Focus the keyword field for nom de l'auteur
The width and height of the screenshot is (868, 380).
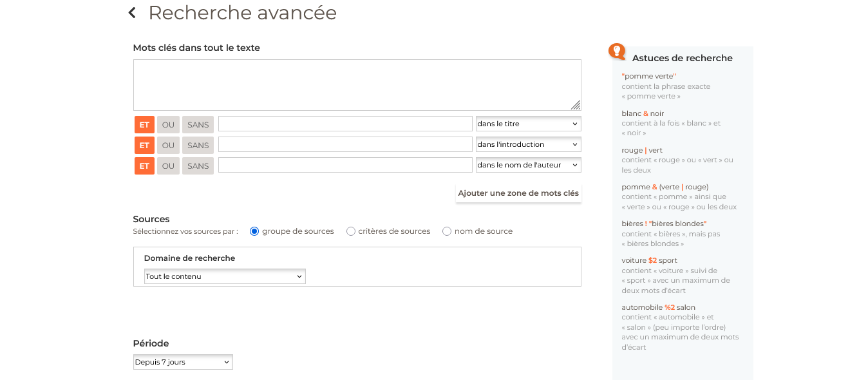[x=345, y=165]
